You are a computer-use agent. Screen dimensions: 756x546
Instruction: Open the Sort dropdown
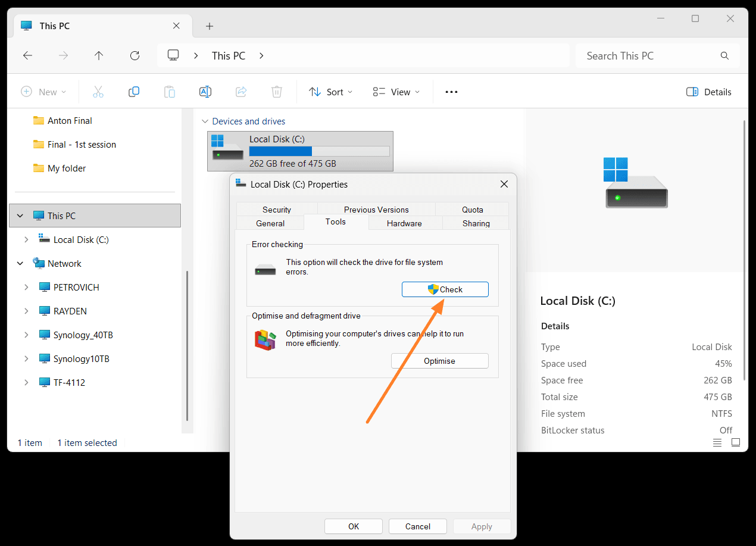point(331,92)
